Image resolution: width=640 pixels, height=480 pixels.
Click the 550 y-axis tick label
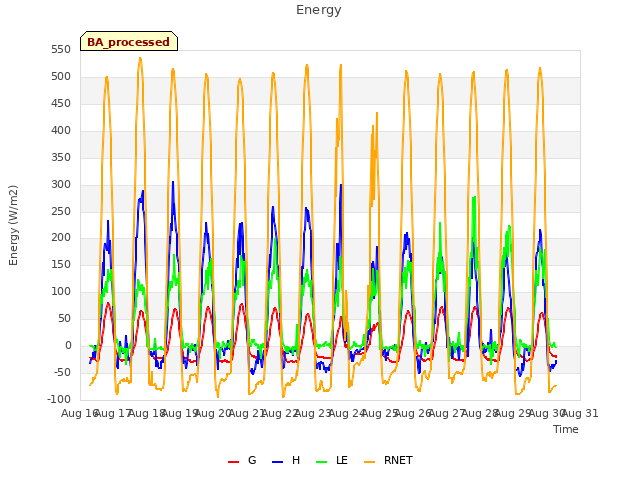click(x=61, y=50)
